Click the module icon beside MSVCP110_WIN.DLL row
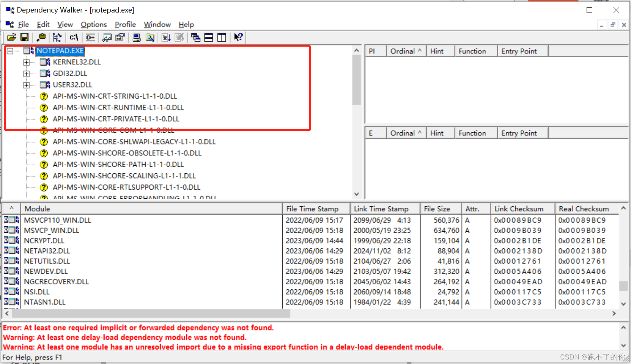Screen dimensions: 631x364 coord(12,220)
